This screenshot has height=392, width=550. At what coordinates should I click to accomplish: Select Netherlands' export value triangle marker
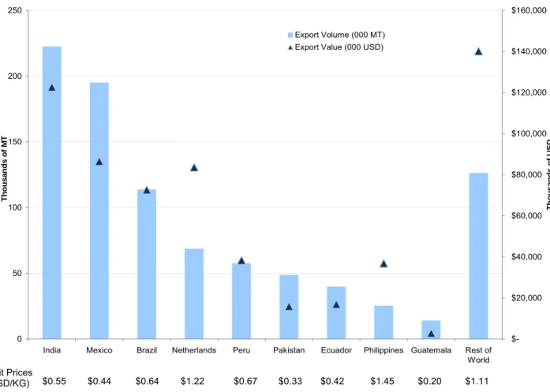point(194,167)
